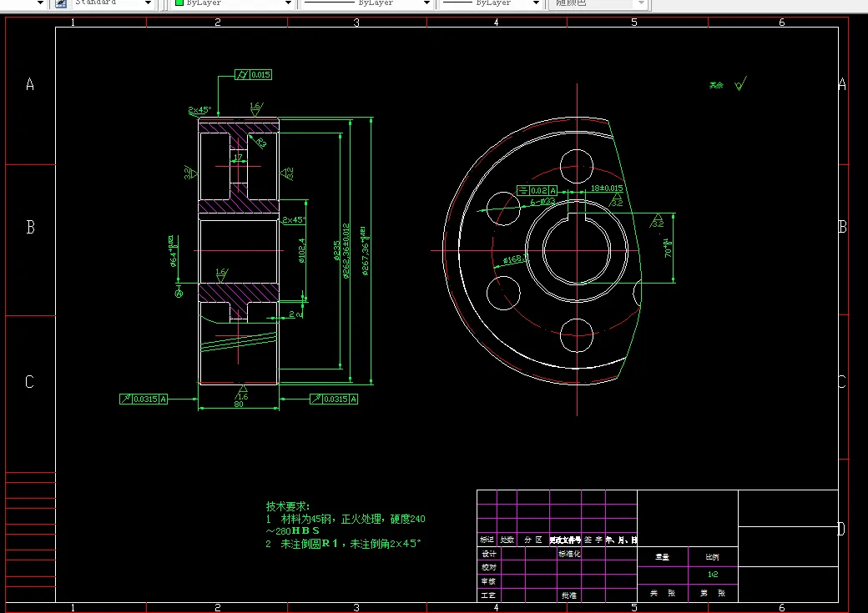This screenshot has height=613, width=868.
Task: Select the 18±0.015 keyway width dimension
Action: 607,188
